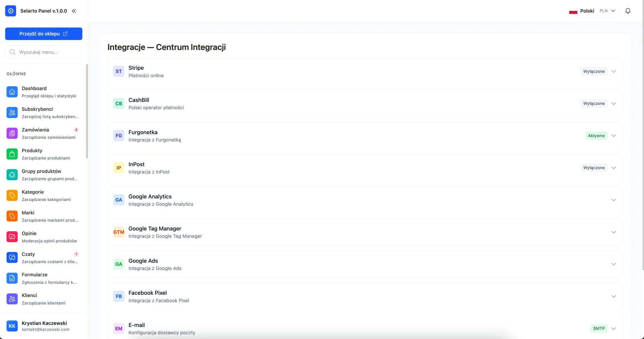Viewport: 644px width, 339px height.
Task: Click the Przejdź do sklepu button
Action: [x=44, y=34]
